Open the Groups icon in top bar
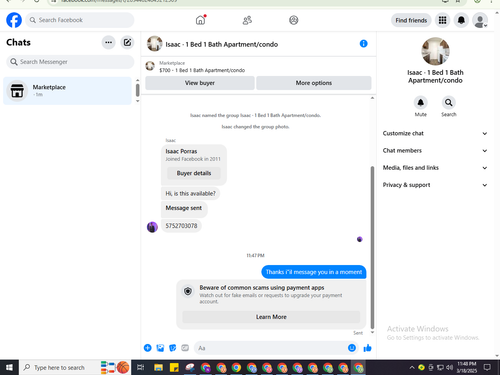Image resolution: width=500 pixels, height=375 pixels. [x=294, y=20]
